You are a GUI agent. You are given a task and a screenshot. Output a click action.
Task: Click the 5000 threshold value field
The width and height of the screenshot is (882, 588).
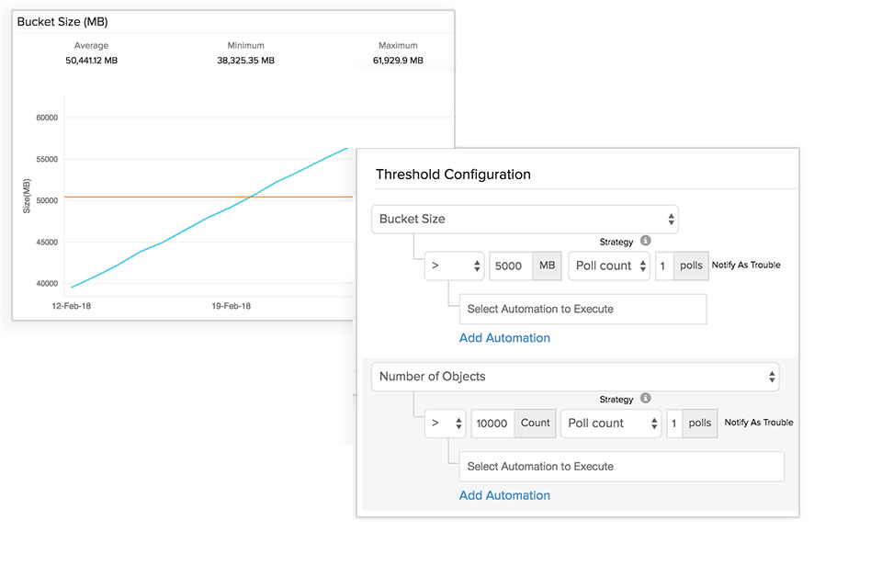(x=509, y=266)
